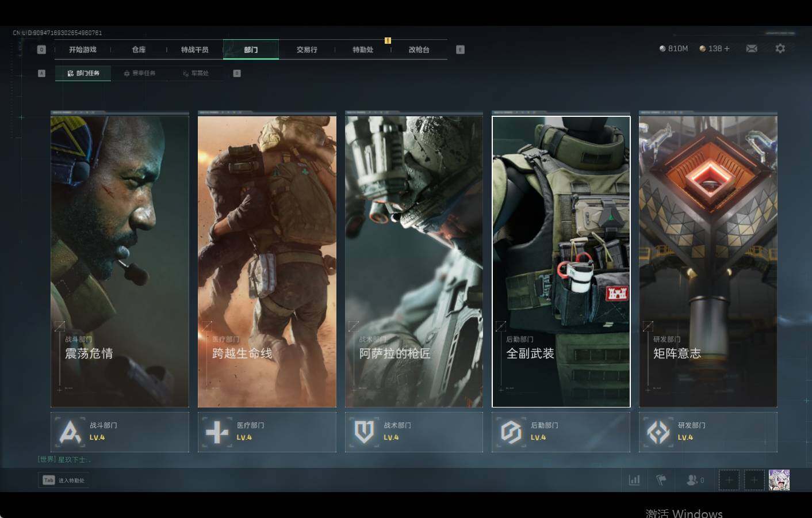Click the 810M balance value
812x518 pixels.
click(678, 49)
